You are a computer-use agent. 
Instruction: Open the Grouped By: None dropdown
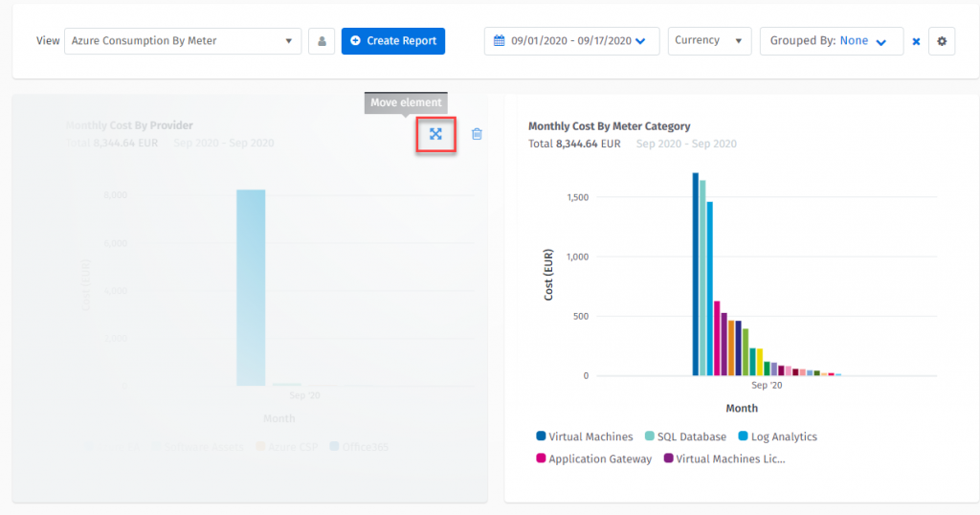[x=831, y=41]
